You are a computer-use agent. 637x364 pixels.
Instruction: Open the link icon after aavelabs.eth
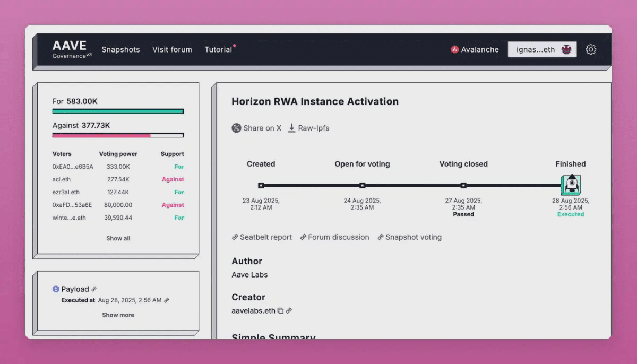(x=289, y=311)
